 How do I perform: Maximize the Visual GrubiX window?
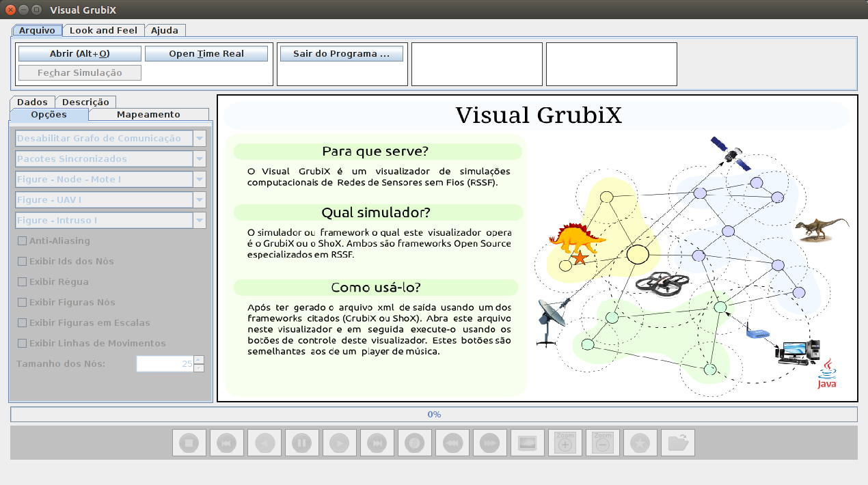36,10
